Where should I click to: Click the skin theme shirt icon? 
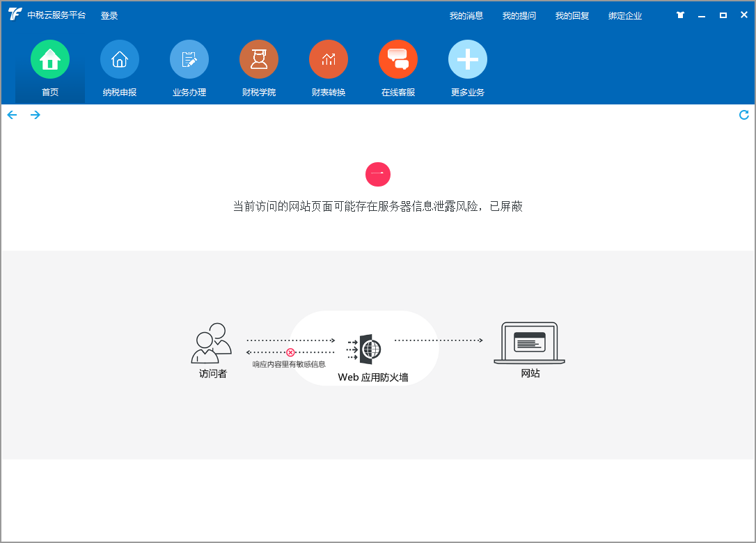[x=680, y=15]
